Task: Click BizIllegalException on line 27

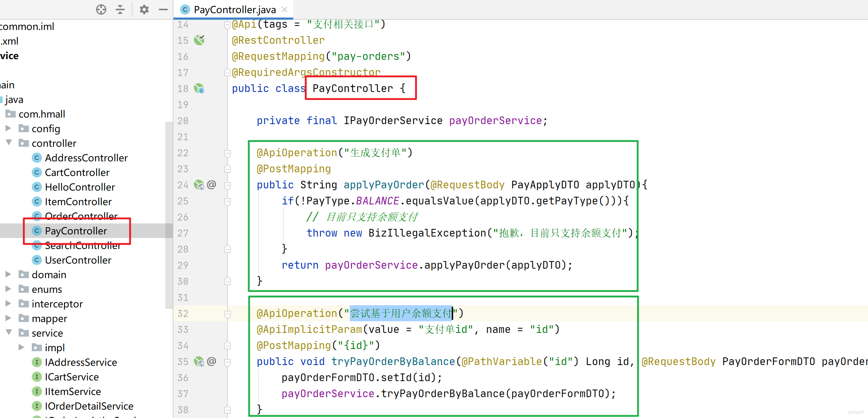Action: pyautogui.click(x=427, y=233)
